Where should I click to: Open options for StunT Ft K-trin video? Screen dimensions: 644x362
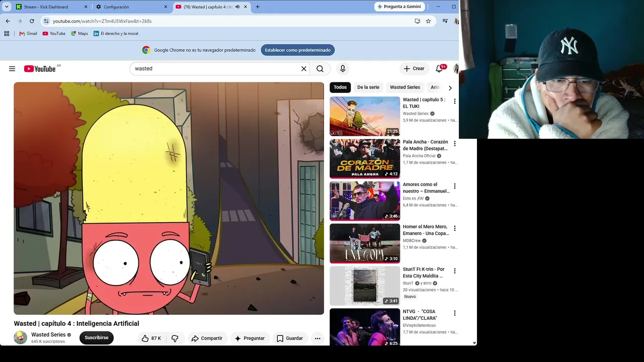pyautogui.click(x=454, y=271)
